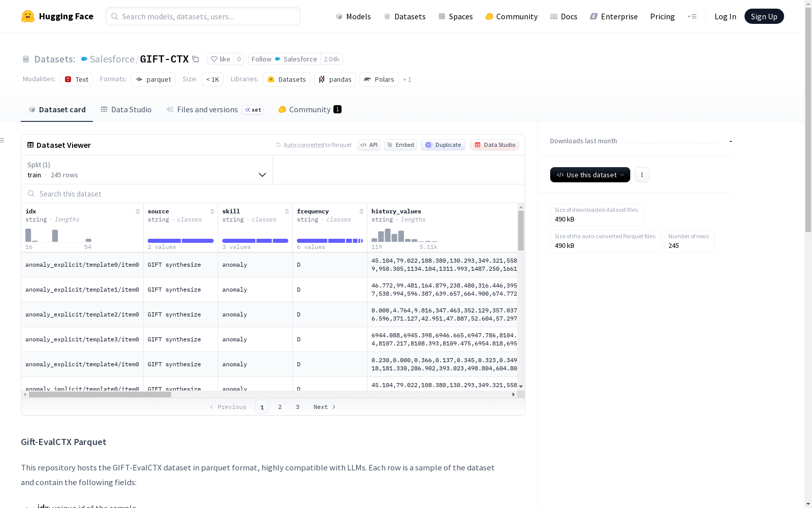
Task: Click the Hugging Face logo icon
Action: pos(28,16)
